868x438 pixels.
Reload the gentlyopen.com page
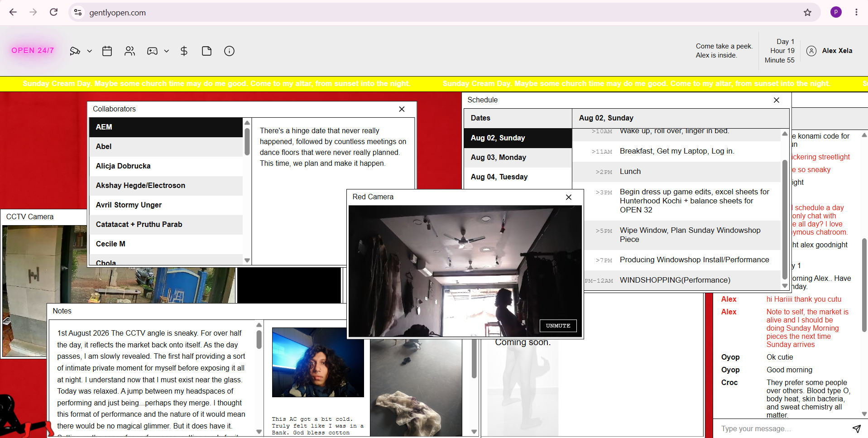(53, 12)
